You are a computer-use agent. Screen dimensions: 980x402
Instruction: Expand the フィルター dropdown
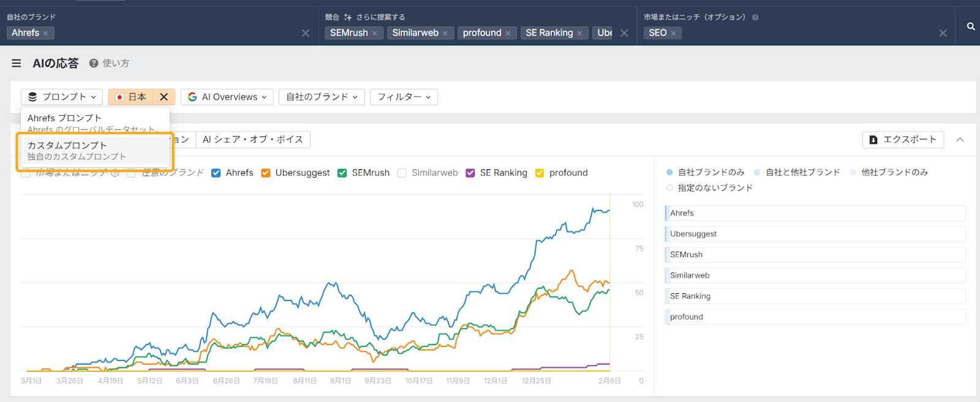click(404, 97)
